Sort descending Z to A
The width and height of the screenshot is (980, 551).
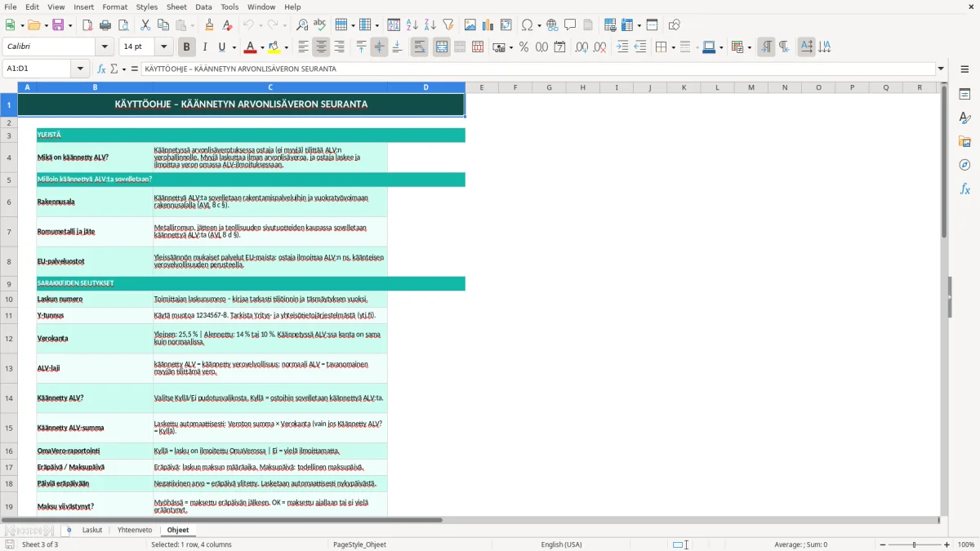click(430, 25)
